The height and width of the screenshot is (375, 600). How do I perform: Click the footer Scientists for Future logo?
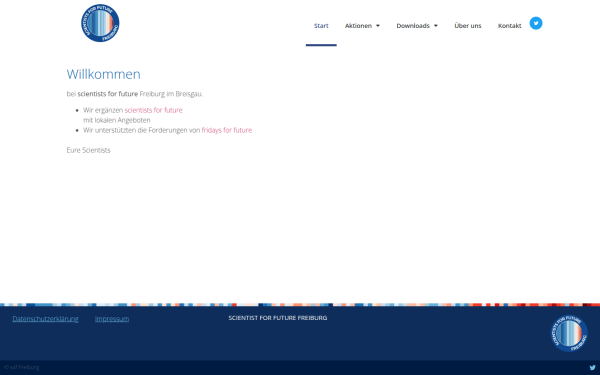pyautogui.click(x=569, y=333)
